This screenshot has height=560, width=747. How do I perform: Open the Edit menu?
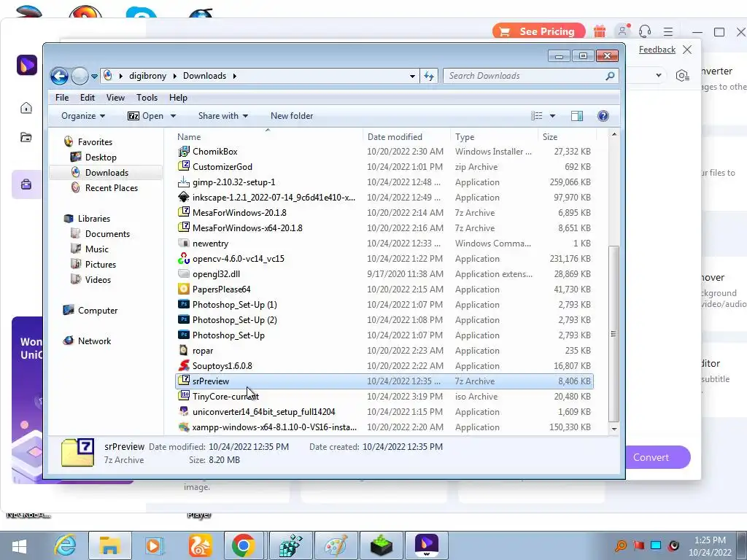88,98
